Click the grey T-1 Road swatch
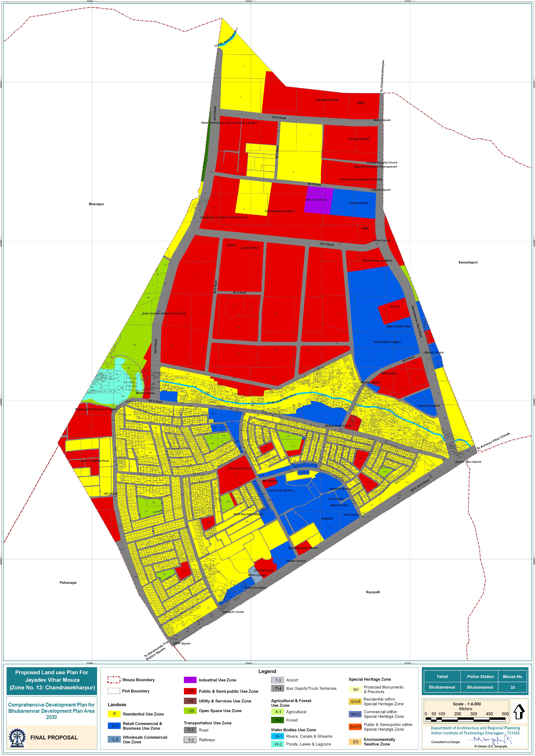535x756 pixels. [190, 730]
